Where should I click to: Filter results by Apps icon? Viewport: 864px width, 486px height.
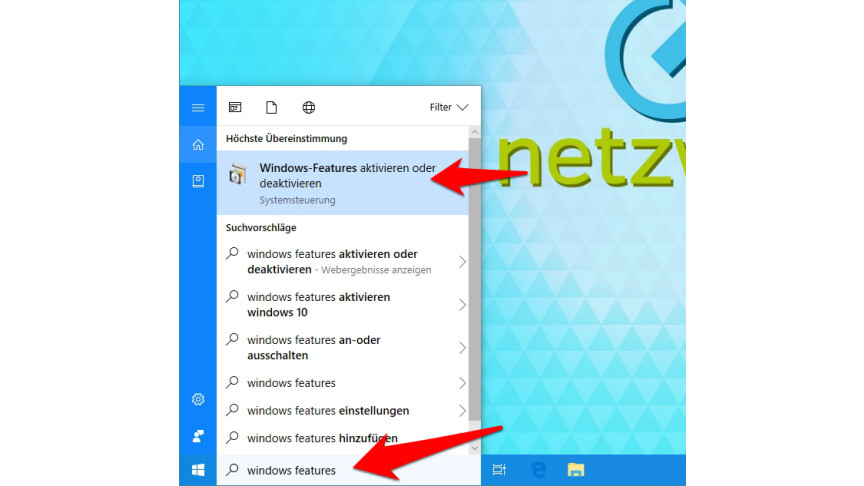pos(235,107)
